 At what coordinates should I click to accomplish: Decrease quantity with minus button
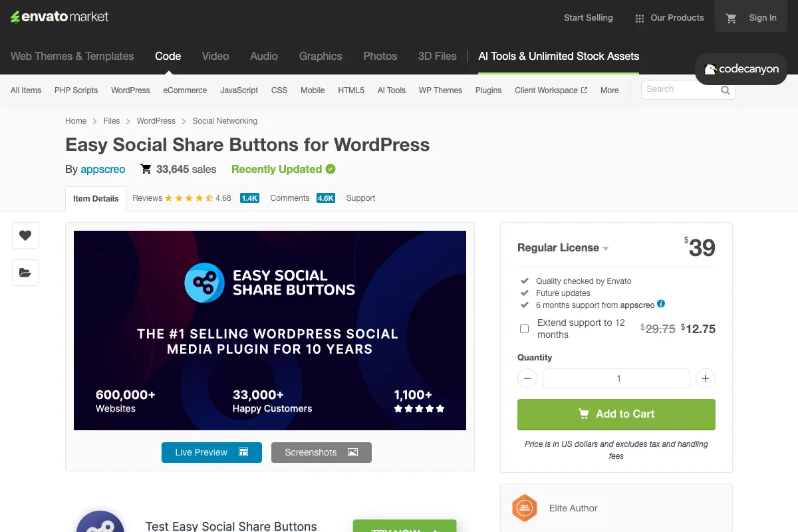tap(527, 378)
